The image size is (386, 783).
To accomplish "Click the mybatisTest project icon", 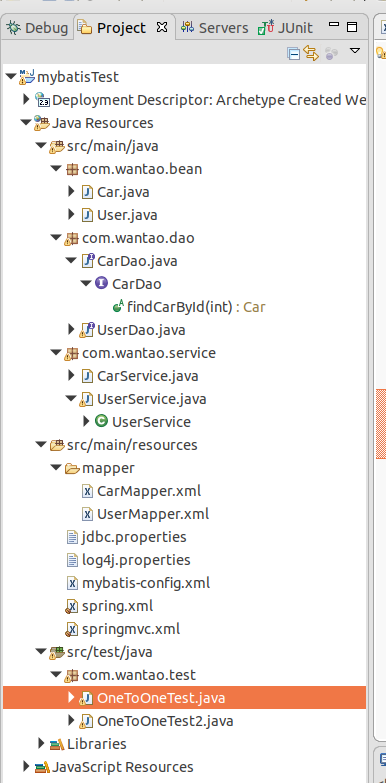I will pos(27,77).
